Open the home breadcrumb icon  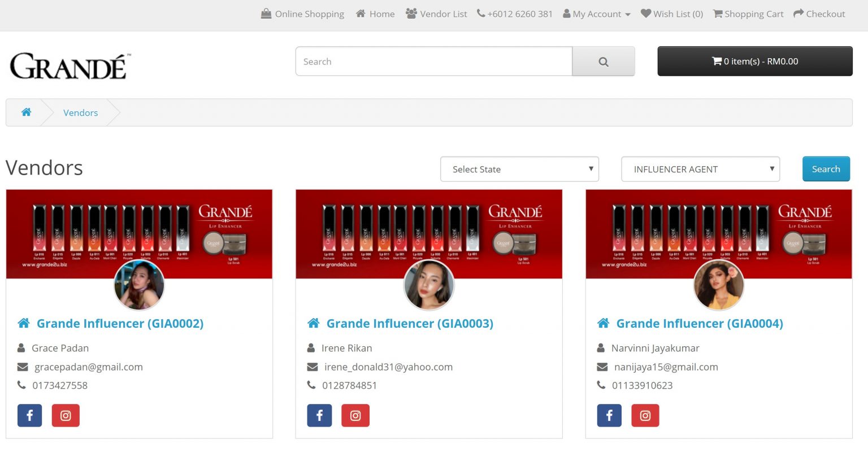click(x=26, y=112)
